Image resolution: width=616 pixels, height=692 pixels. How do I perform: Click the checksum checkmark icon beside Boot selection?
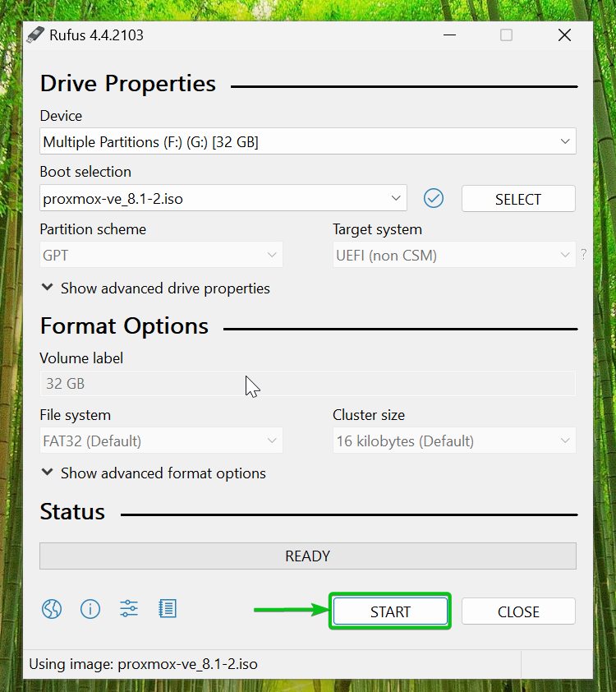coord(434,198)
